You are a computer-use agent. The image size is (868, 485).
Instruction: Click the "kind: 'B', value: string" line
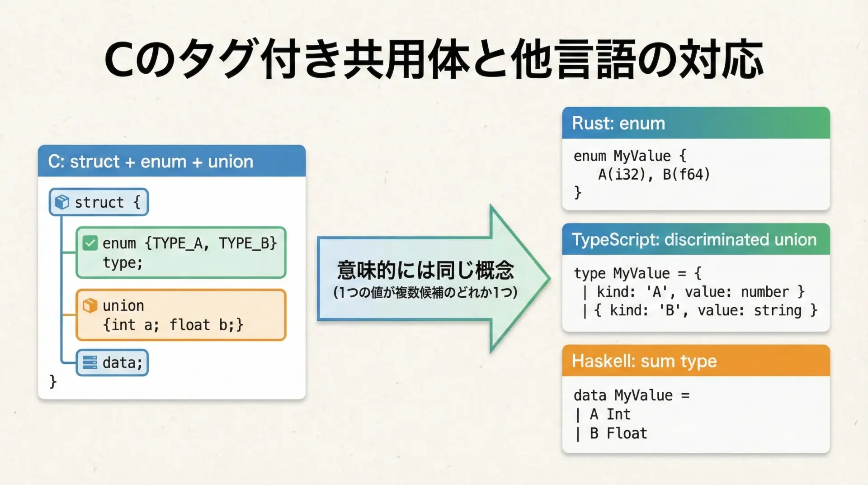click(705, 311)
